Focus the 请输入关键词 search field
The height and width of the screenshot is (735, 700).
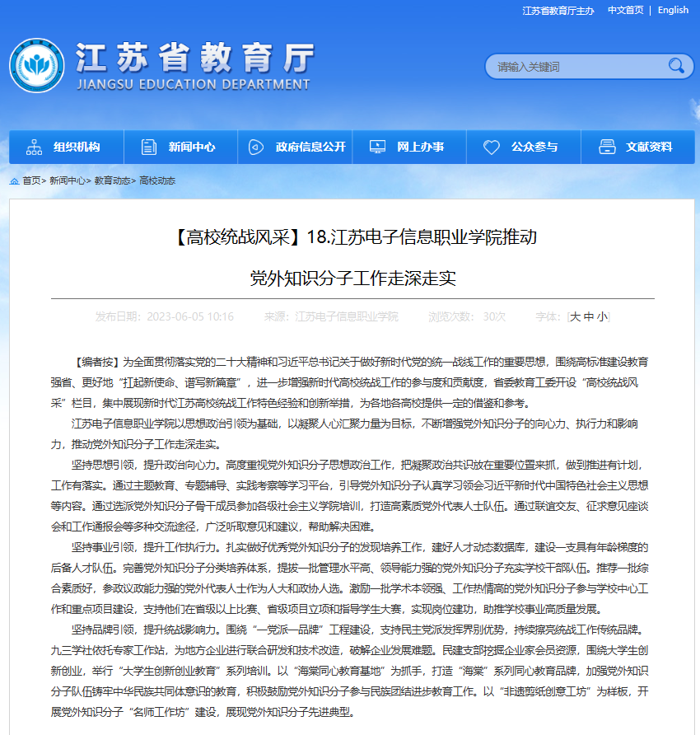coord(579,67)
